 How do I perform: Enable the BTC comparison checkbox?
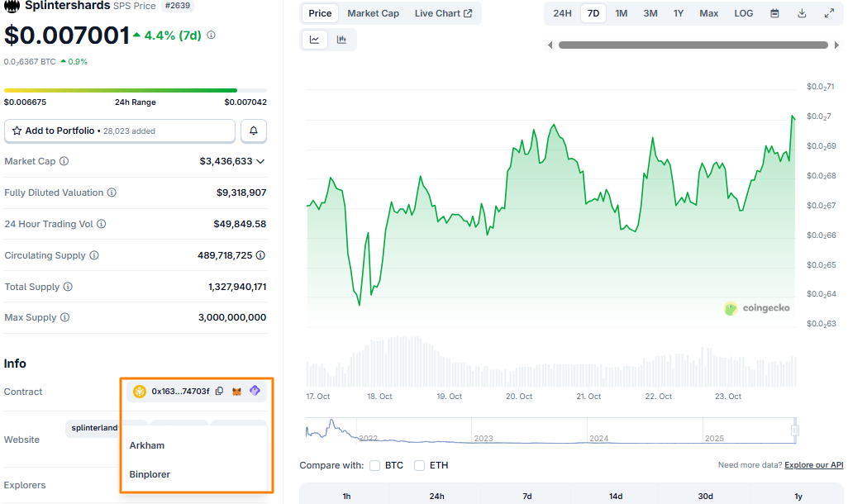(375, 465)
